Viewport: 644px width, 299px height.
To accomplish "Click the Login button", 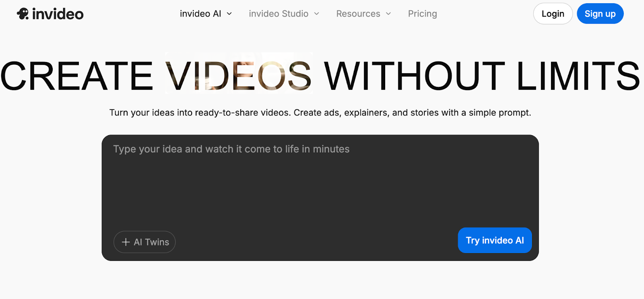I will pyautogui.click(x=553, y=14).
